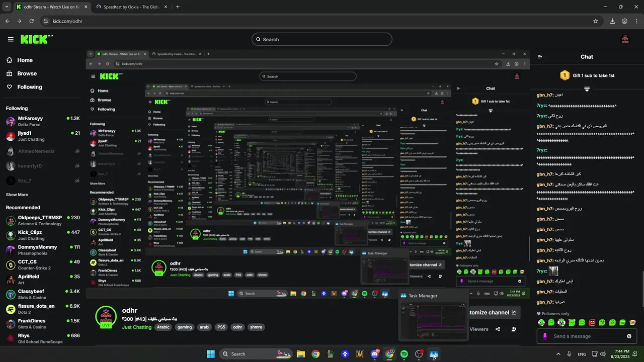Image resolution: width=644 pixels, height=362 pixels.
Task: Open recommended channel fissure_dota_en
Action: point(43,309)
